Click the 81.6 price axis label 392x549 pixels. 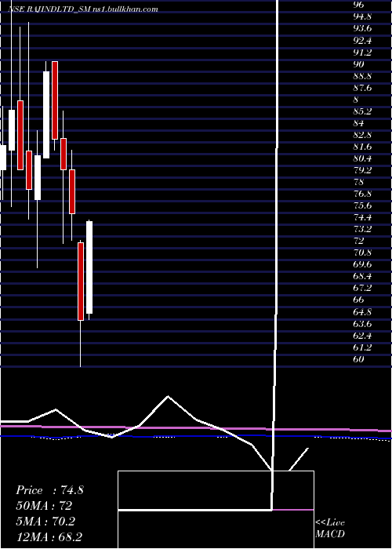[x=362, y=147]
